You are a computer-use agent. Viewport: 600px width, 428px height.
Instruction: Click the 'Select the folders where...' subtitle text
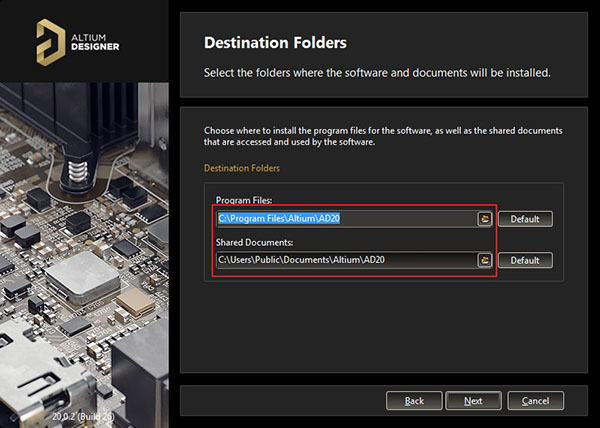click(377, 72)
